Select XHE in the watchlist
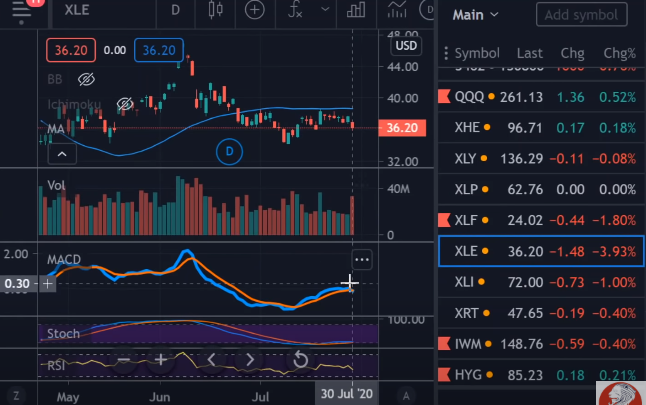The height and width of the screenshot is (405, 646). click(x=541, y=128)
